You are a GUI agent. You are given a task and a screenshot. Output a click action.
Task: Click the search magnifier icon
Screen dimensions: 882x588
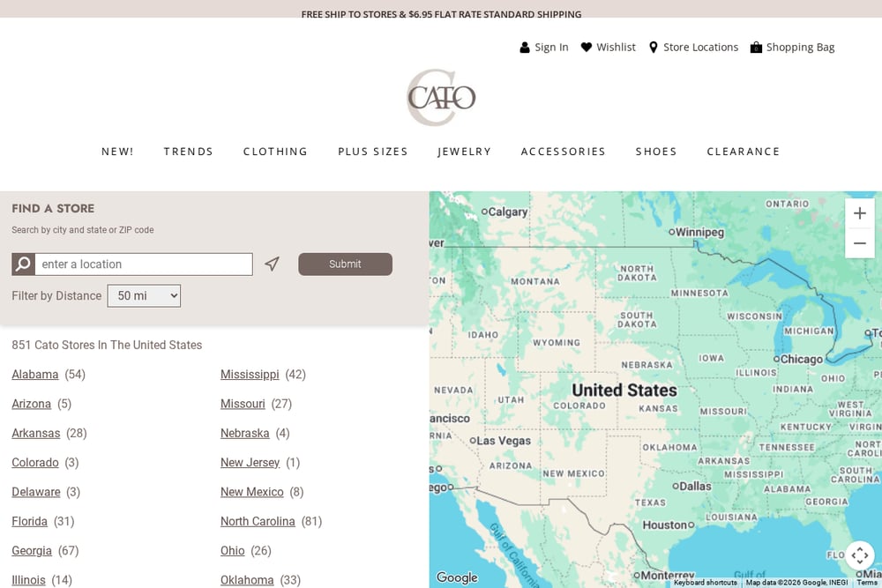pos(24,264)
